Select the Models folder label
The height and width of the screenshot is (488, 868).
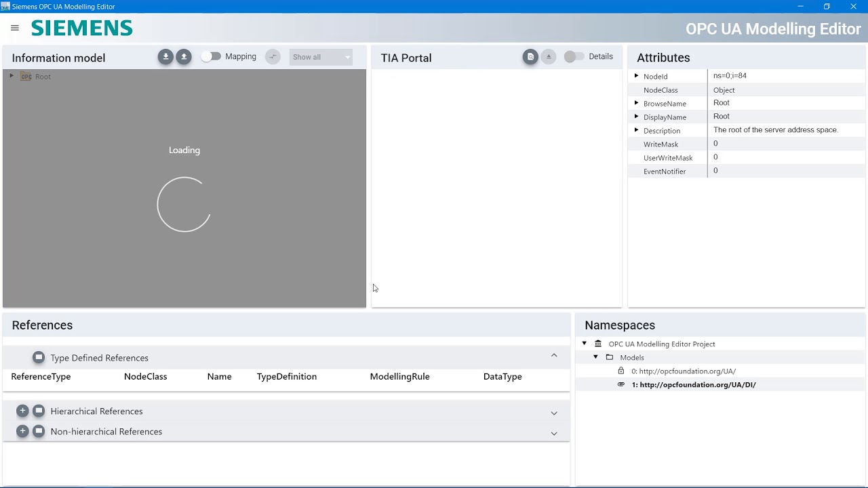pyautogui.click(x=632, y=357)
